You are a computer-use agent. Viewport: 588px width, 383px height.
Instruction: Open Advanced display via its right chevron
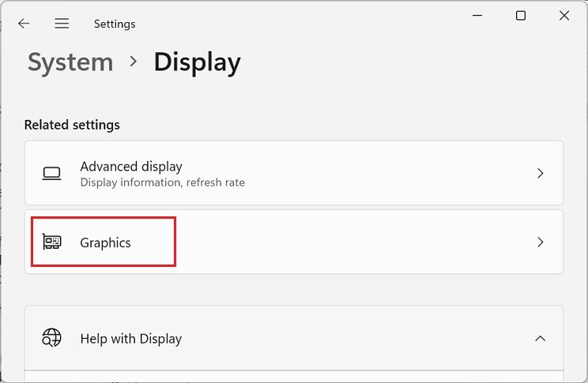click(541, 173)
